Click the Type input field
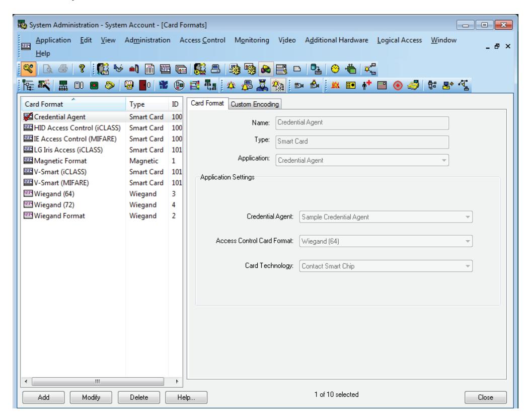 [x=362, y=142]
